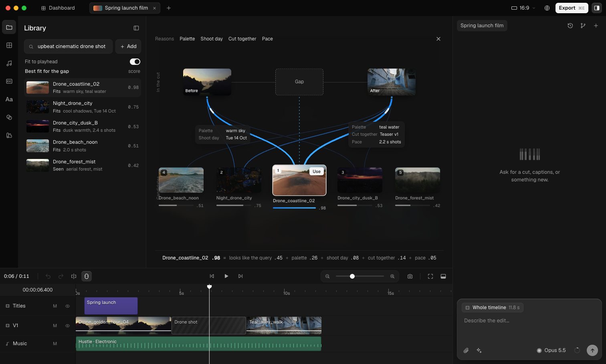The height and width of the screenshot is (364, 606).
Task: Zoom out the timeline with minus magnifier
Action: point(327,276)
